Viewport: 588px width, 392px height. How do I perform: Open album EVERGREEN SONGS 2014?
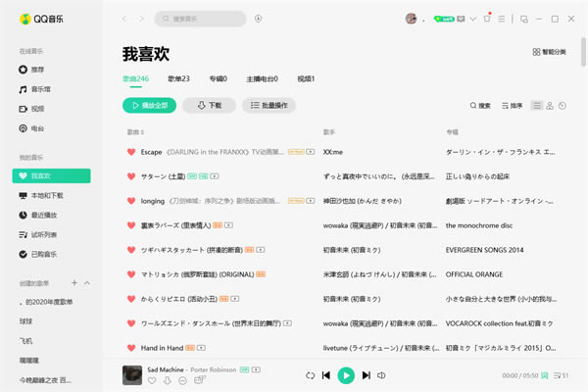pyautogui.click(x=484, y=250)
